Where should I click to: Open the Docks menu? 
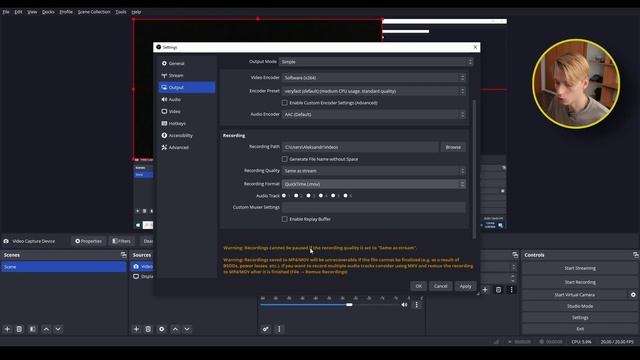[x=48, y=12]
